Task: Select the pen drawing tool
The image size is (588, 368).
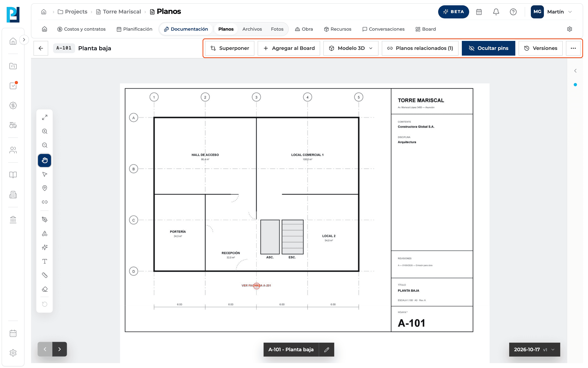Action: click(x=45, y=220)
